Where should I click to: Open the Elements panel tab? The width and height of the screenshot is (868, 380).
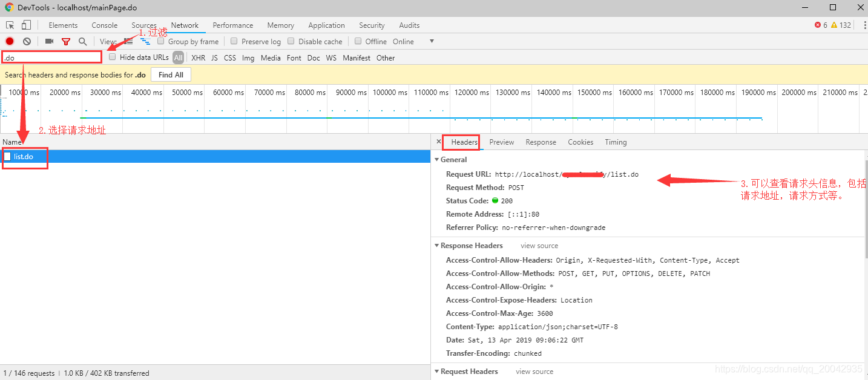63,25
